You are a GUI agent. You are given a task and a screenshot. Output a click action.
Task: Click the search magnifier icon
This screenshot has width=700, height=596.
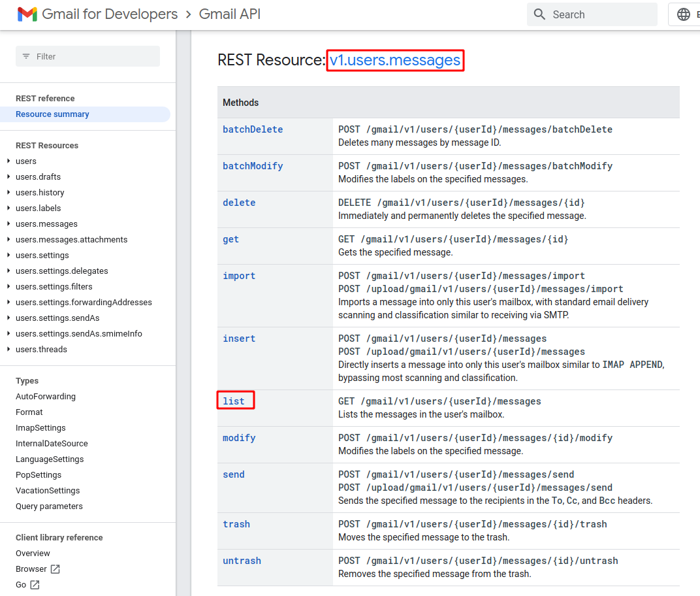click(539, 14)
